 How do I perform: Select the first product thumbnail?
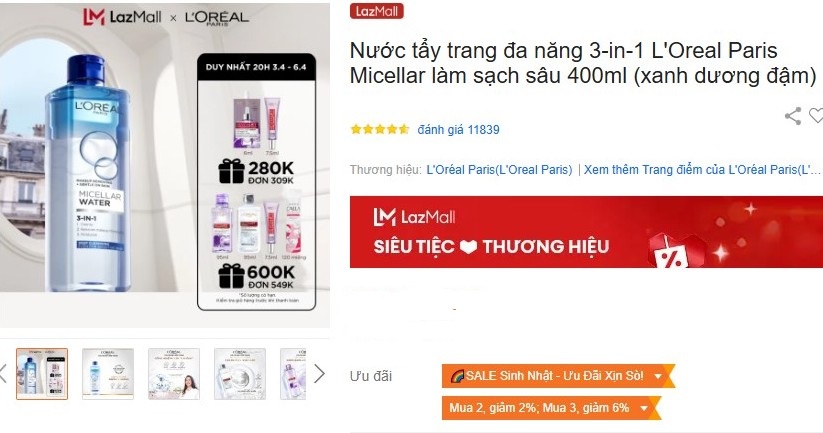pyautogui.click(x=42, y=374)
